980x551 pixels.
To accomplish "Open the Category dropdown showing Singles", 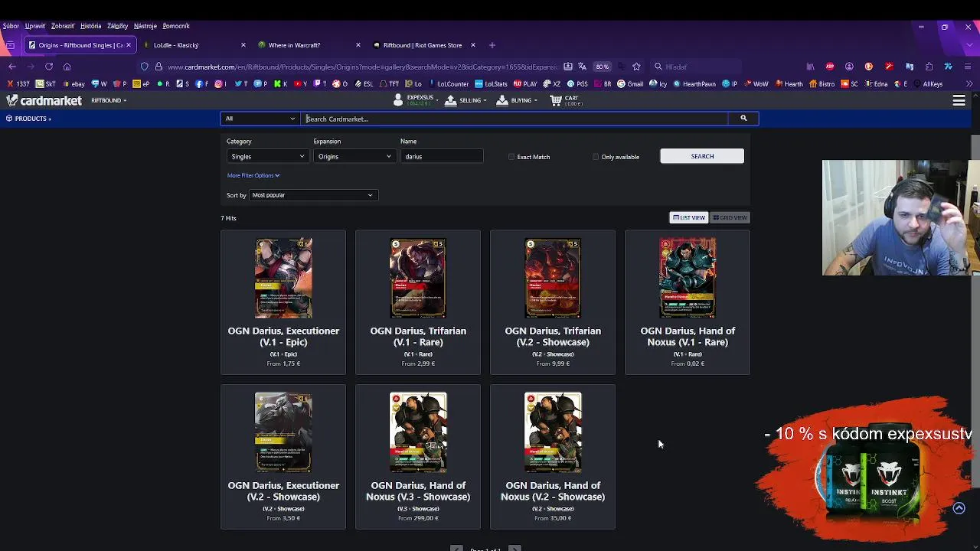I will coord(266,157).
